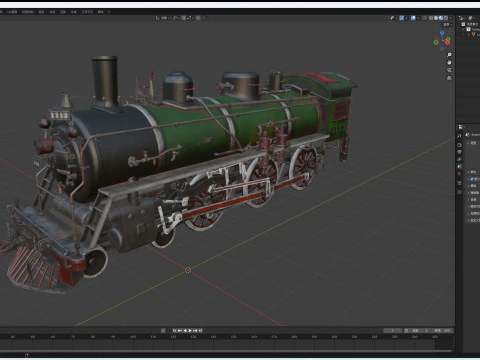Viewport: 480px width, 360px height.
Task: Open View Layer properties tab
Action: tap(460, 159)
